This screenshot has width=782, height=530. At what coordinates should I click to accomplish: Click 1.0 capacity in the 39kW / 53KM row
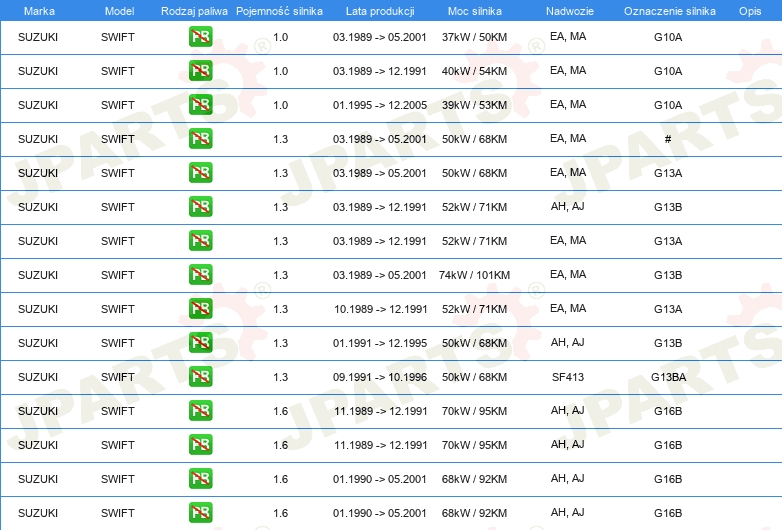coord(281,105)
